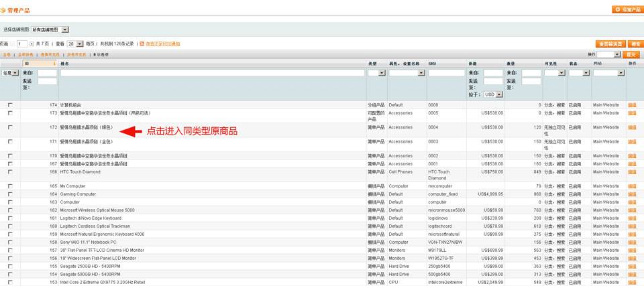
Task: Tick the checkbox for product 173
Action: coord(10,113)
